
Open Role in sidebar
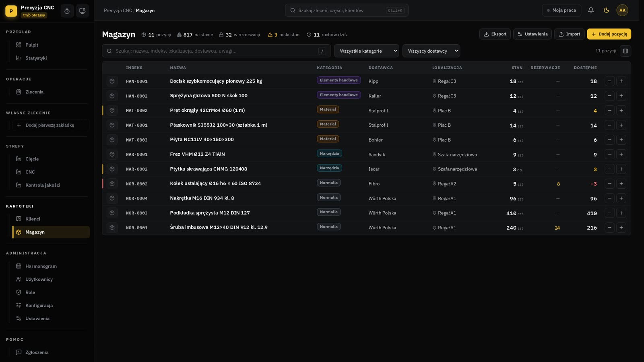coord(51,292)
